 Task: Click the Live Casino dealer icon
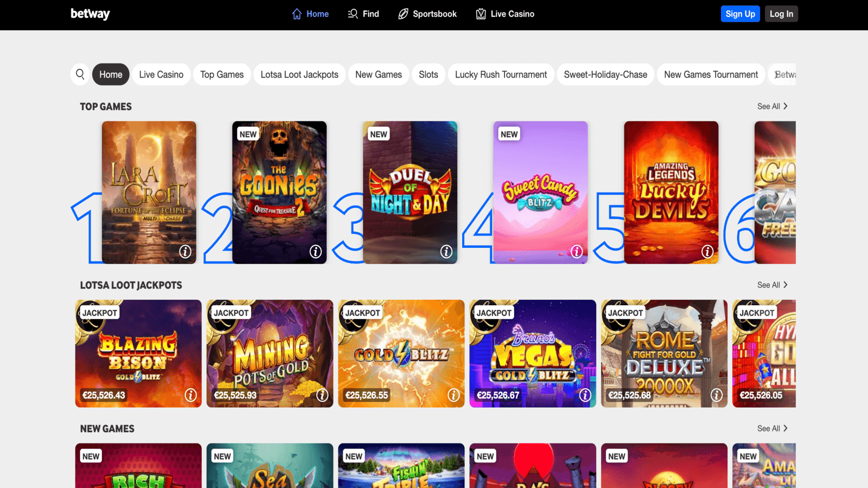pyautogui.click(x=480, y=14)
